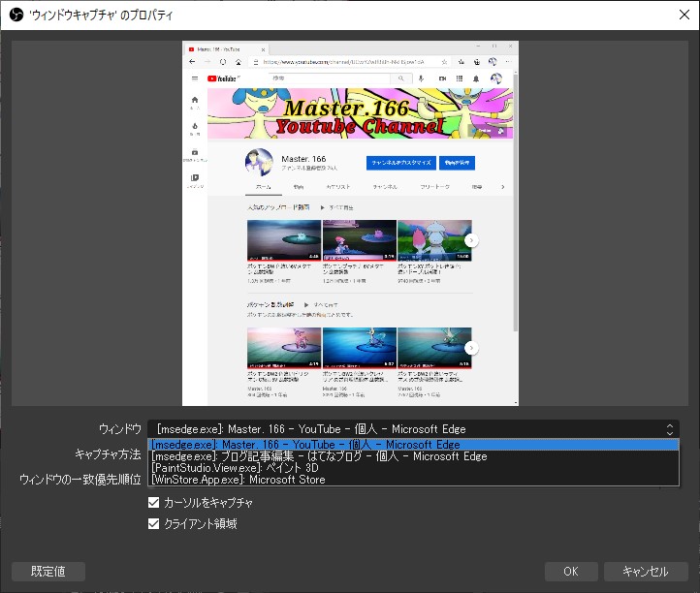Click the hamburger menu icon in the preview

(x=195, y=78)
